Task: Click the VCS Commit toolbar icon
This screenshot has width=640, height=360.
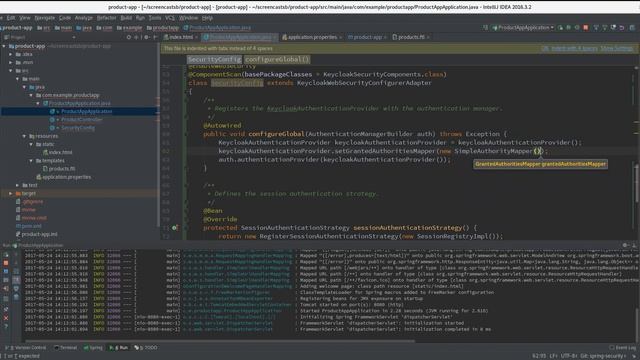Action: [x=604, y=28]
